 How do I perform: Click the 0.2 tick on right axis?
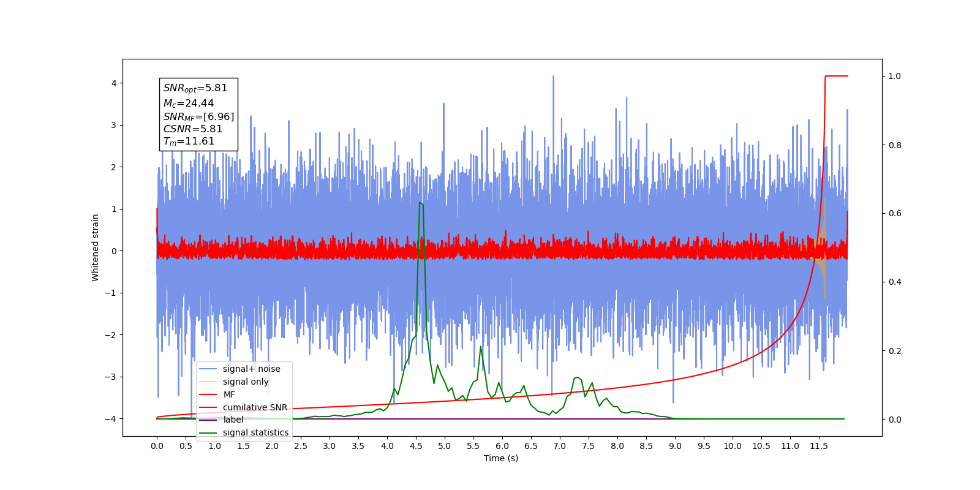click(x=895, y=351)
